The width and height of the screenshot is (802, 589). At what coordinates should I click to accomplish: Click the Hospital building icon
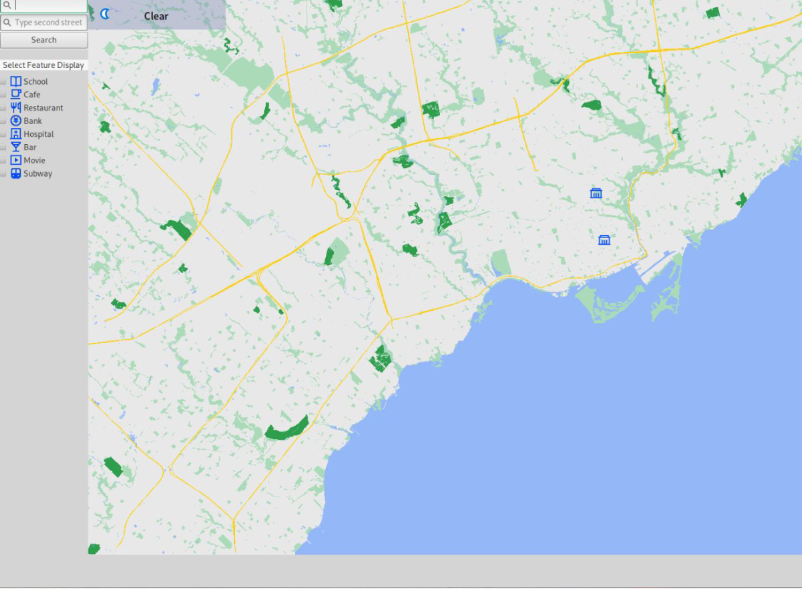16,134
